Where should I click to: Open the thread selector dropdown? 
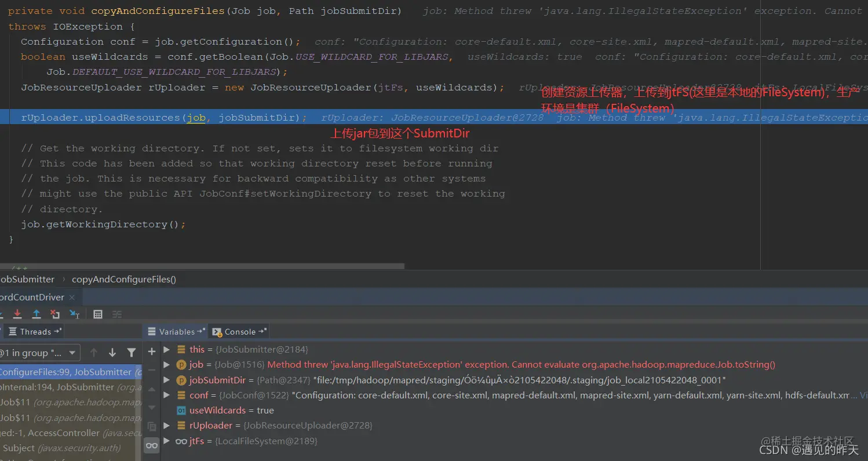(x=39, y=353)
